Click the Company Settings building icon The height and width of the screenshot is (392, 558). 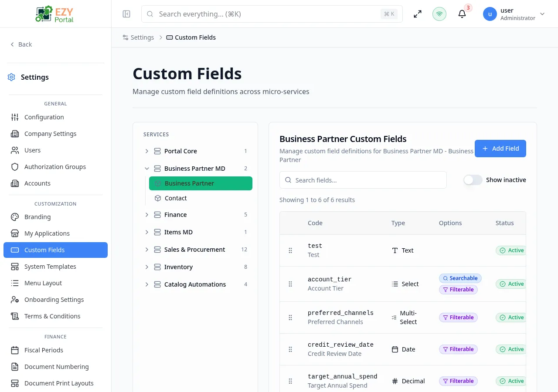(x=15, y=134)
